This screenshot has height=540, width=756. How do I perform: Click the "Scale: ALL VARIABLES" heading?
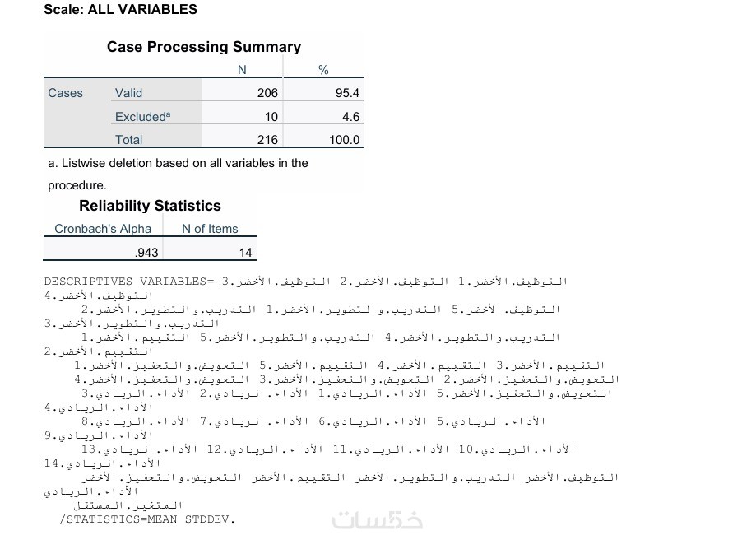click(x=120, y=10)
